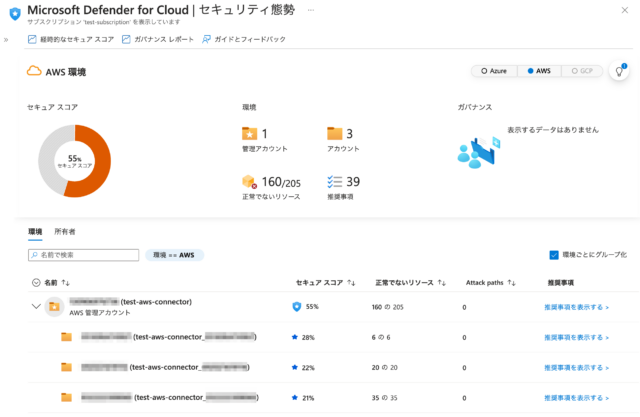
Task: Open 推奨事項を表示する for 28% row
Action: [x=577, y=337]
